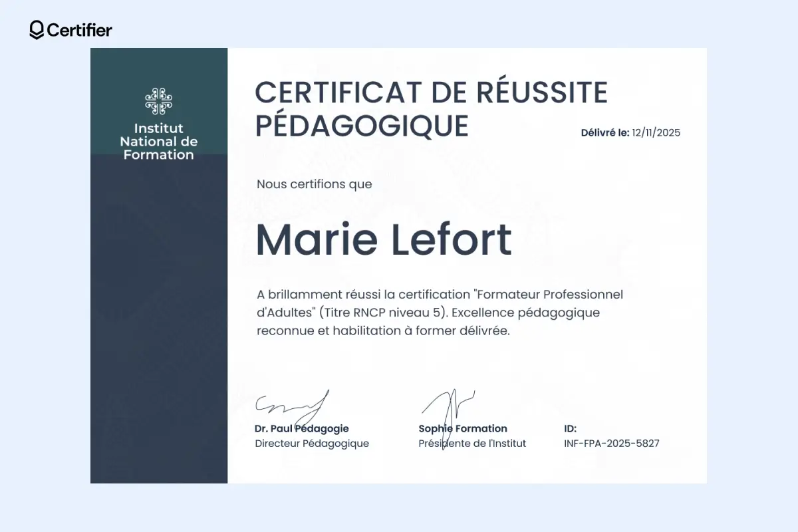Select the phrase Nous certifions que
The image size is (798, 532).
pyautogui.click(x=314, y=184)
